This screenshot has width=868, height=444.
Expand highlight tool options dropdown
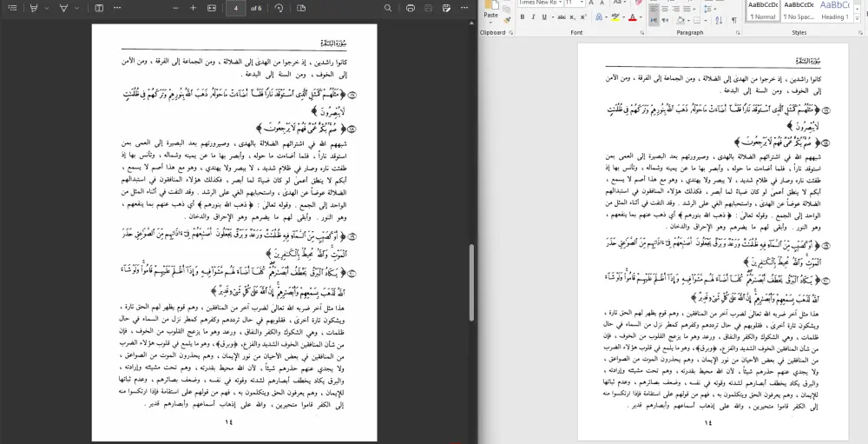tap(47, 9)
